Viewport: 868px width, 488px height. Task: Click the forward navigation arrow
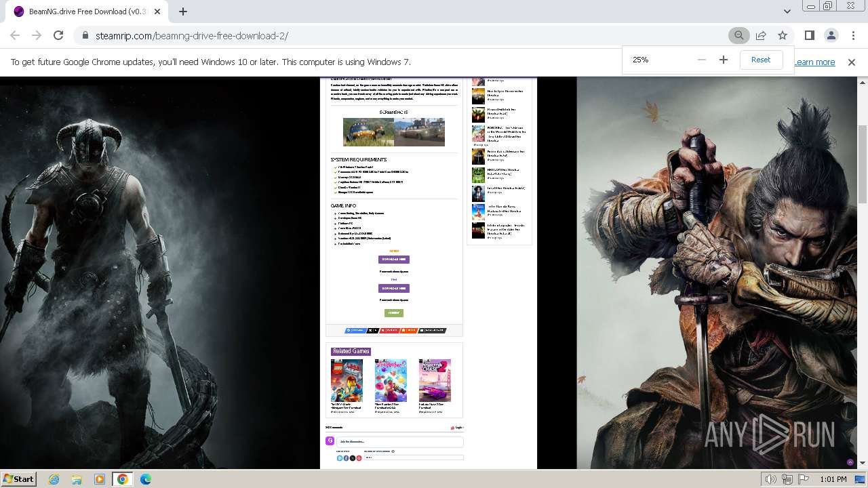click(x=37, y=35)
